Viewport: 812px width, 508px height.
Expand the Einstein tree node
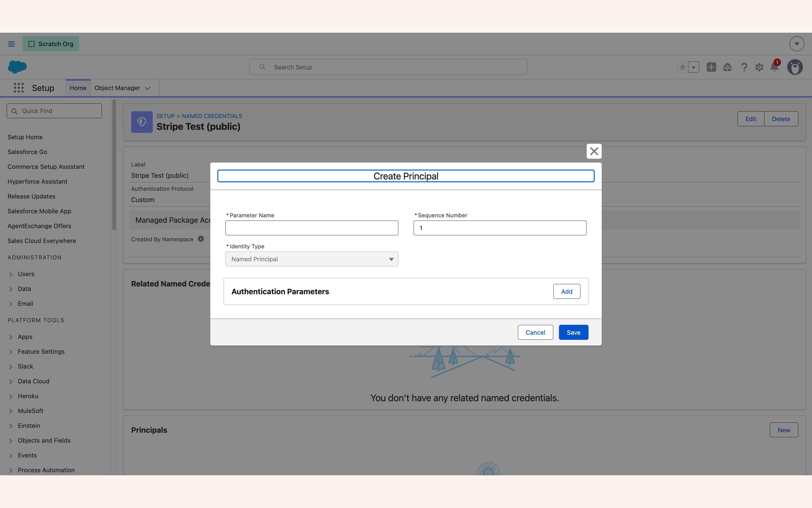(x=11, y=426)
